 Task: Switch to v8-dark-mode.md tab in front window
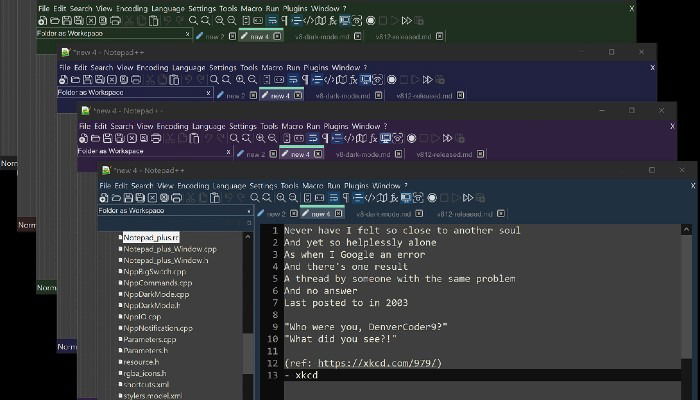(383, 214)
